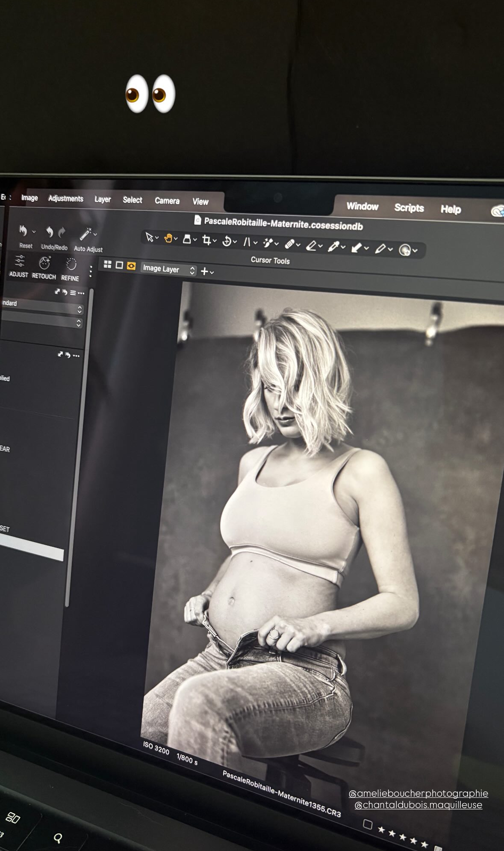Open the 'ndard' preset dropdown in panel
The image size is (504, 851).
[42, 307]
